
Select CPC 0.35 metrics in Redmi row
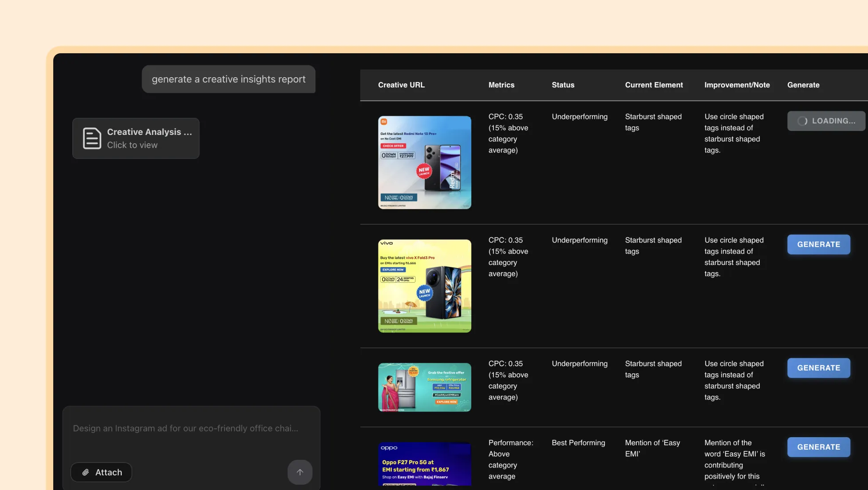point(508,133)
